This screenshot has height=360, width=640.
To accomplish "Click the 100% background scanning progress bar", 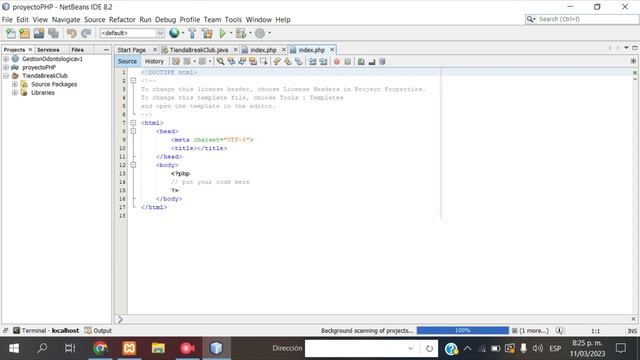I will point(462,331).
